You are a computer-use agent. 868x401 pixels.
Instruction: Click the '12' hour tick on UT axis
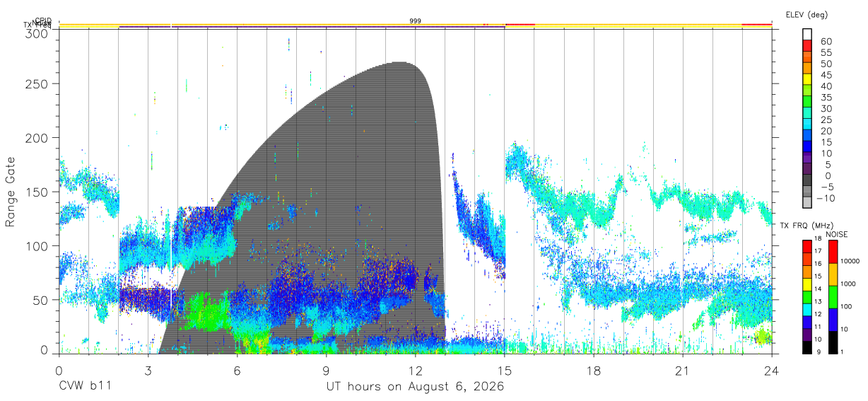pyautogui.click(x=416, y=371)
